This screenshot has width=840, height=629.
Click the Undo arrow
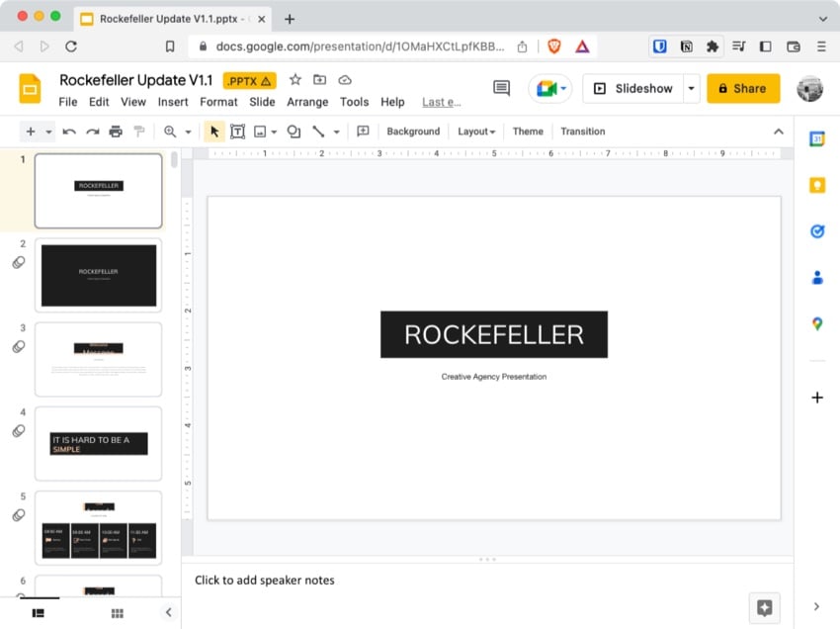tap(69, 132)
